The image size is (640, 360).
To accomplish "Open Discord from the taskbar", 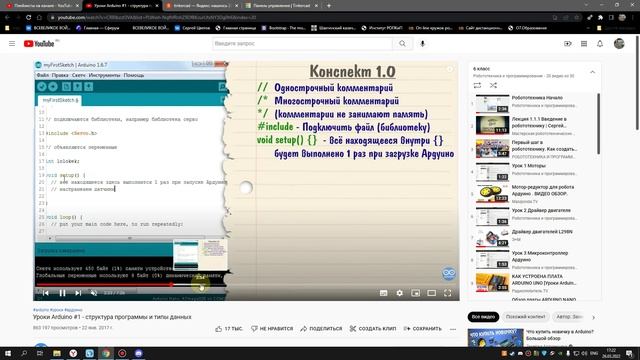I will pos(138,353).
